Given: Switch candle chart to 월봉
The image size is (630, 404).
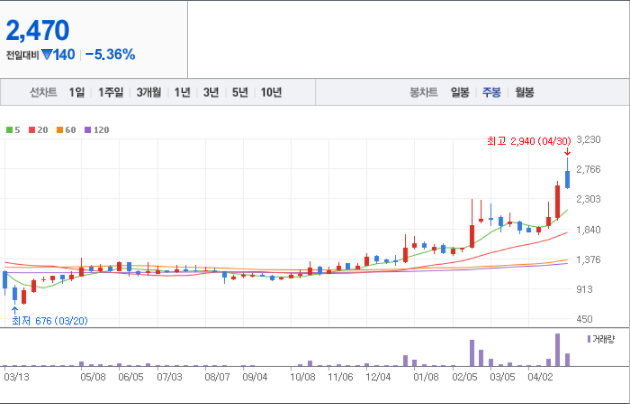Looking at the screenshot, I should pos(524,92).
